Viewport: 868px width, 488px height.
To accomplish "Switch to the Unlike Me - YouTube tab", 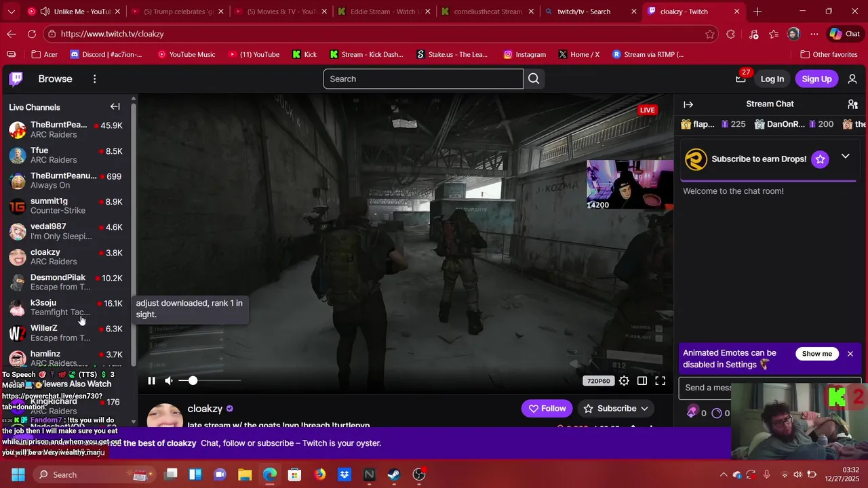I will tap(73, 12).
